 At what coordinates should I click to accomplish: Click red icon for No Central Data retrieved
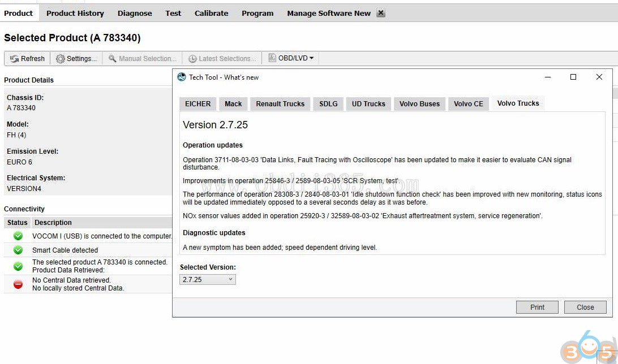[x=18, y=284]
